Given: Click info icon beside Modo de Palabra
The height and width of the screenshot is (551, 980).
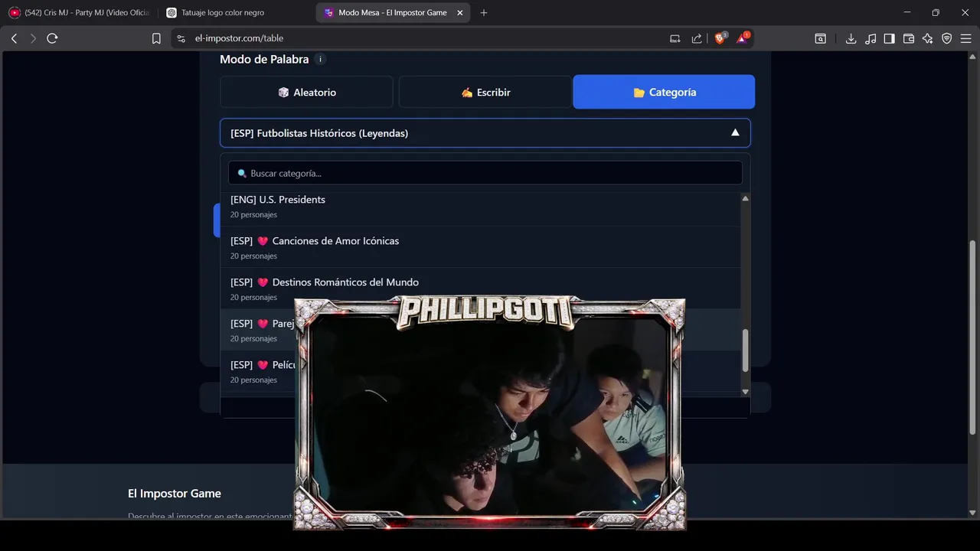Looking at the screenshot, I should coord(320,59).
